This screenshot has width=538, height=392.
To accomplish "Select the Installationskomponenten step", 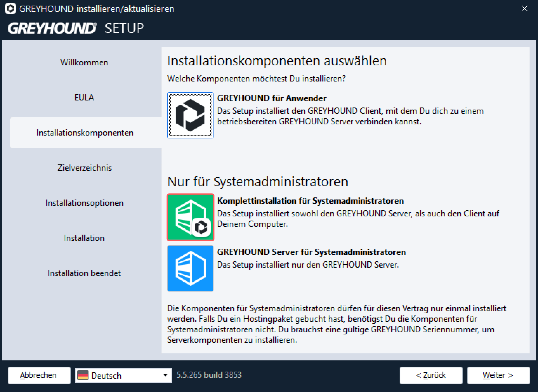I will [85, 133].
